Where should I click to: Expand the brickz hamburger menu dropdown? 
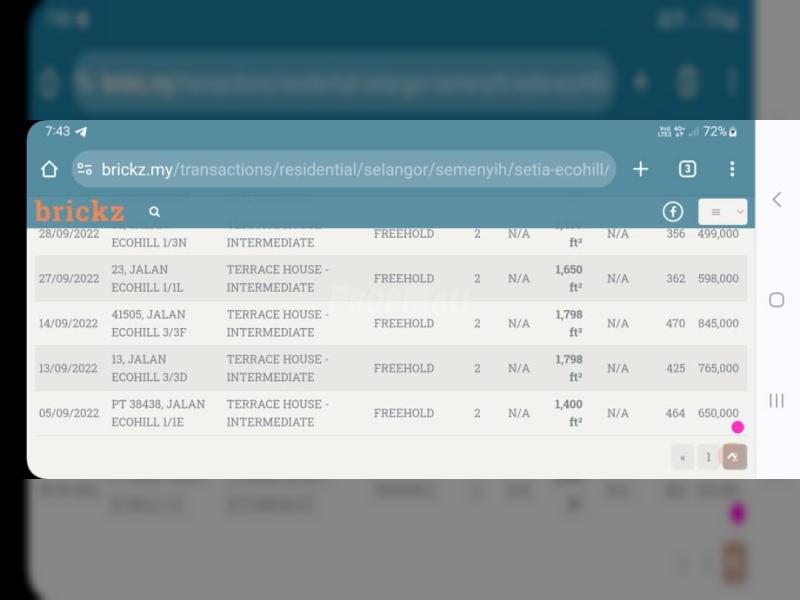(722, 212)
